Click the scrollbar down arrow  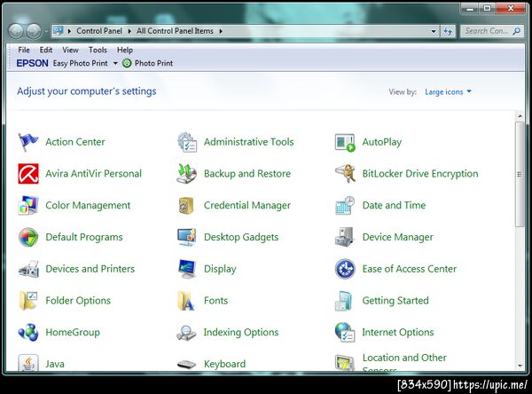coord(520,366)
